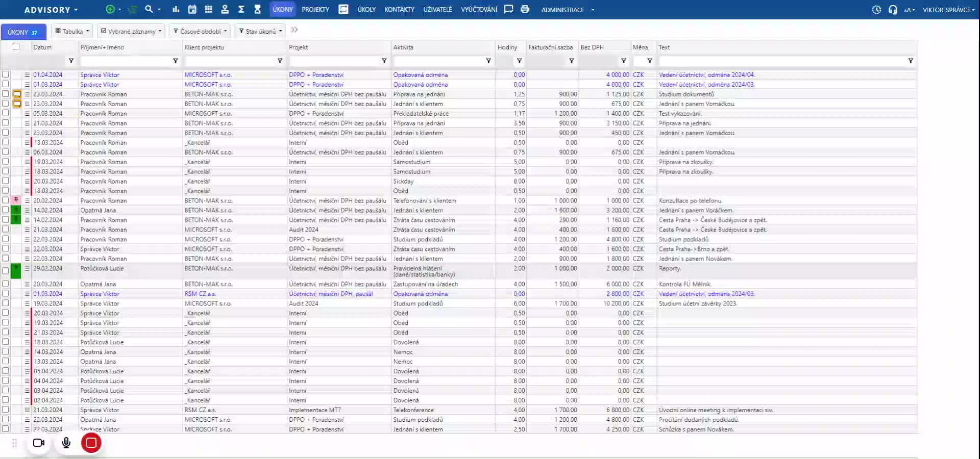
Task: Open the Časové období filter dropdown
Action: coord(200,31)
